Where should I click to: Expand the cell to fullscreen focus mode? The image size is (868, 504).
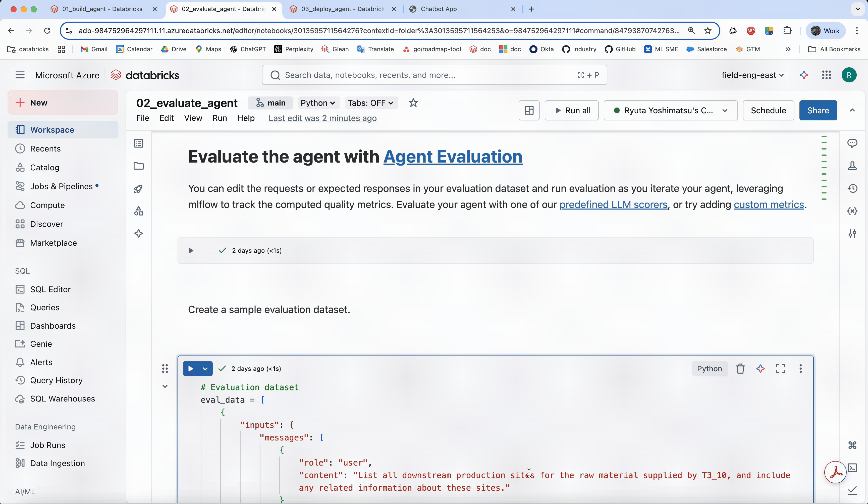781,369
